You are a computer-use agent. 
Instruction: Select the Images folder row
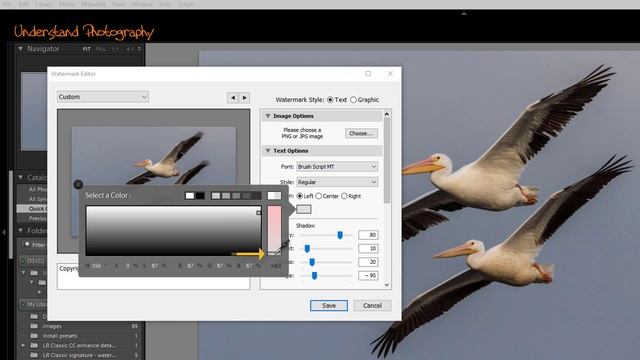[x=80, y=326]
